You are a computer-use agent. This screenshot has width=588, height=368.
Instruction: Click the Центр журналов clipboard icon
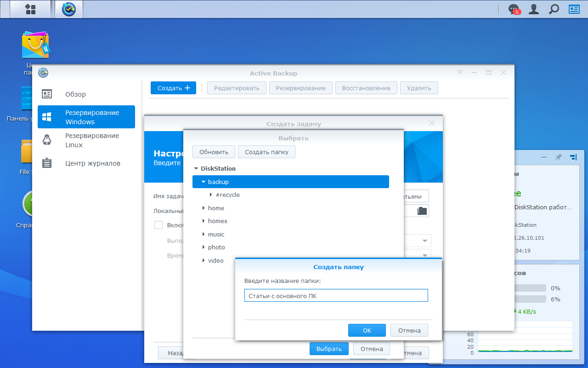click(47, 163)
